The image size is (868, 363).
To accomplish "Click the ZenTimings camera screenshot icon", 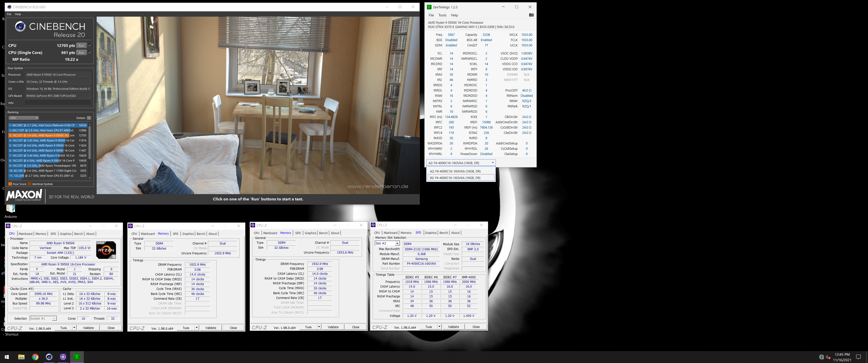I will click(x=531, y=15).
